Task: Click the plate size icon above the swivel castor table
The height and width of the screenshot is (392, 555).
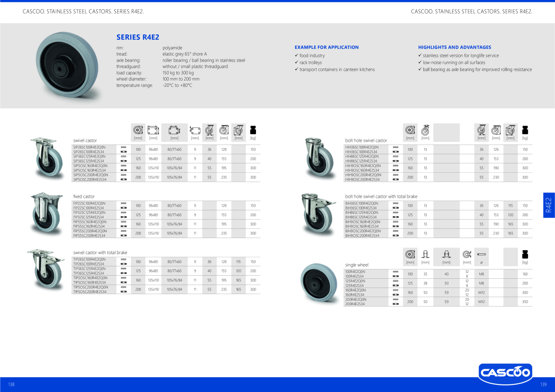Action: click(x=153, y=130)
